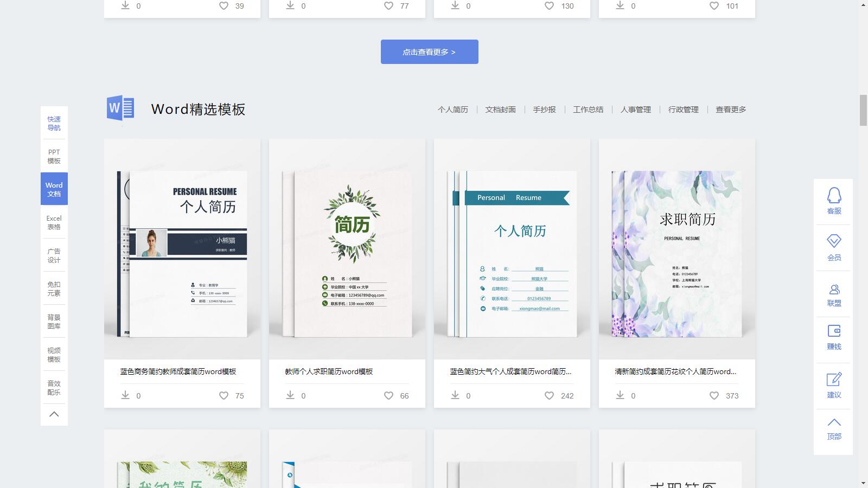868x488 pixels.
Task: Expand categories via 查看更多 link
Action: (x=730, y=110)
